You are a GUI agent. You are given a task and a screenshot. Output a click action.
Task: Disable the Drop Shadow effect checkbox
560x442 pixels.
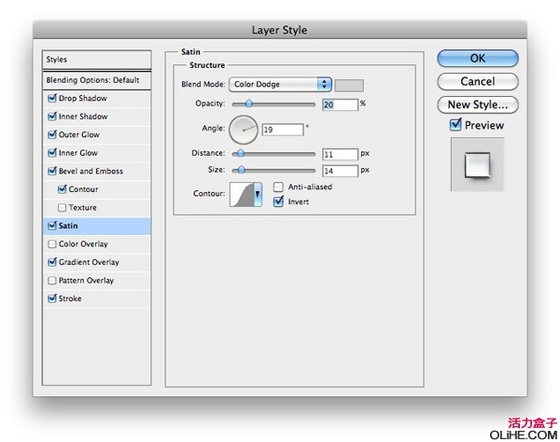pos(52,98)
